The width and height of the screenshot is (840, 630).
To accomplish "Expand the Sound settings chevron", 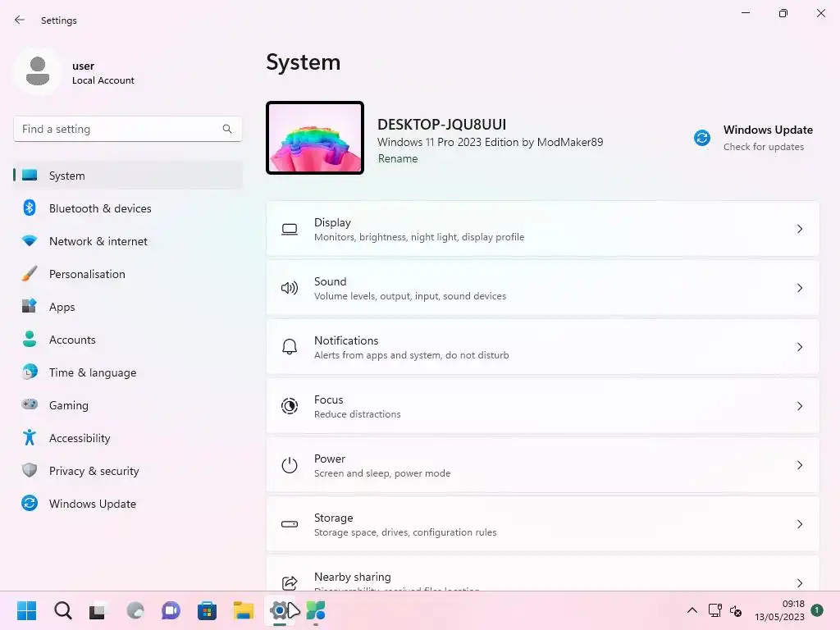I will [x=799, y=288].
